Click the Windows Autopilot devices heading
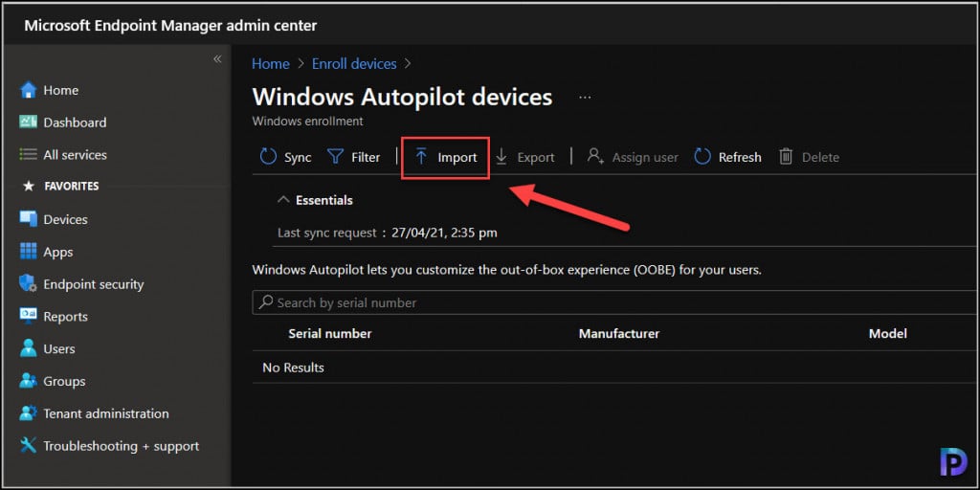The height and width of the screenshot is (490, 980). tap(402, 98)
